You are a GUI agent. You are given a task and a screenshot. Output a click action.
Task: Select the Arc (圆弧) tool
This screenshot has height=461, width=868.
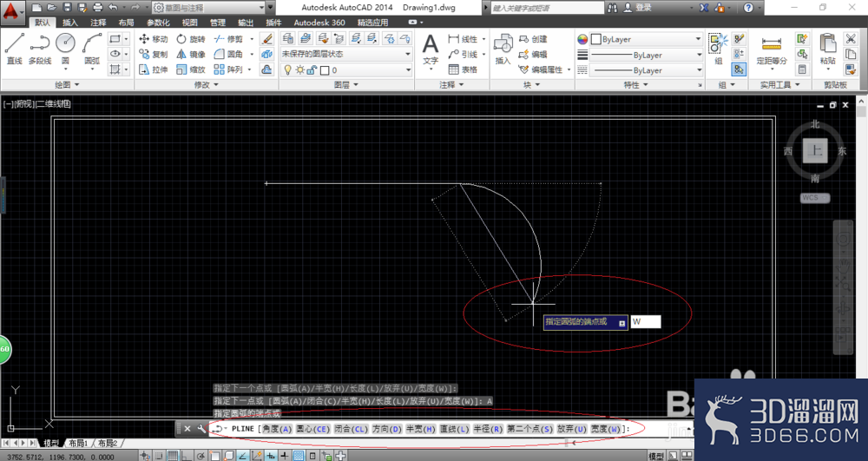(92, 48)
